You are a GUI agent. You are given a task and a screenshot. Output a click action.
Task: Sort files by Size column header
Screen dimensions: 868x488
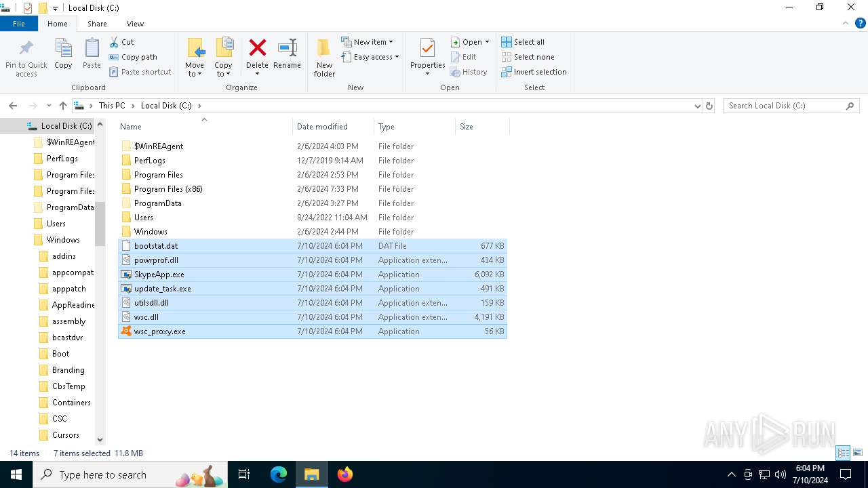click(482, 127)
